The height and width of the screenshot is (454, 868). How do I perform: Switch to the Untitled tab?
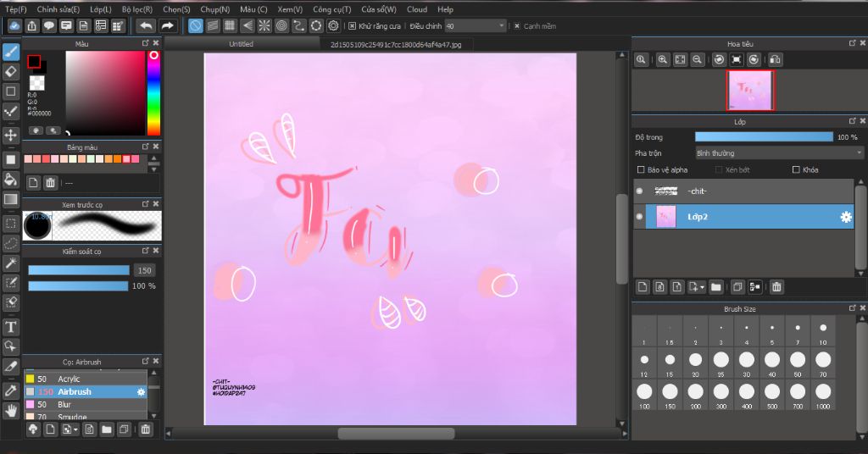coord(242,44)
